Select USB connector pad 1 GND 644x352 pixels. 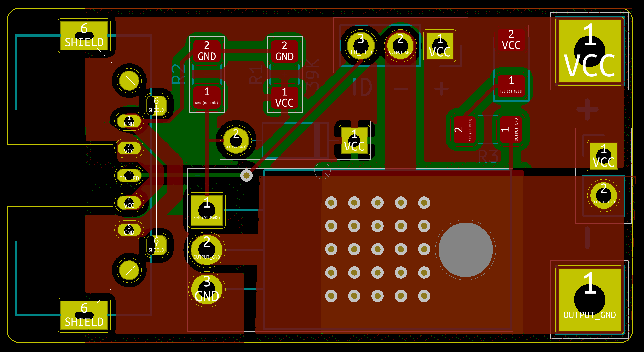tap(129, 121)
